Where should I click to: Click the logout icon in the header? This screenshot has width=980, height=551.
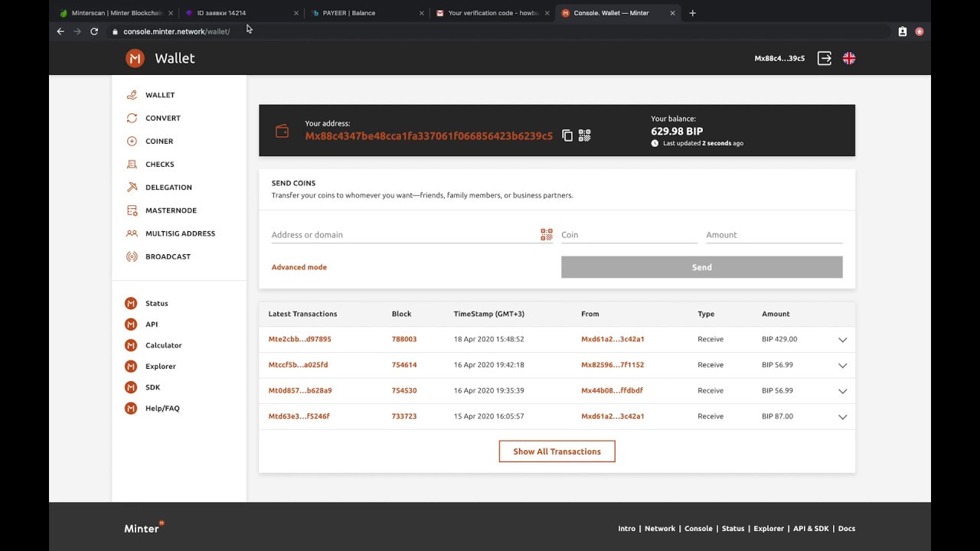(x=824, y=58)
